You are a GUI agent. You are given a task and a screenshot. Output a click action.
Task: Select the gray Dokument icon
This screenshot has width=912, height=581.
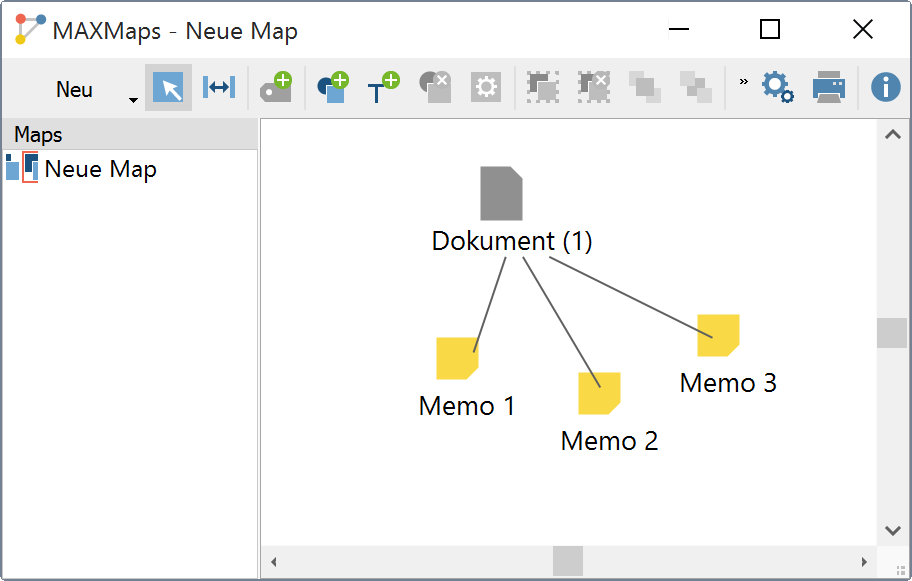(501, 194)
